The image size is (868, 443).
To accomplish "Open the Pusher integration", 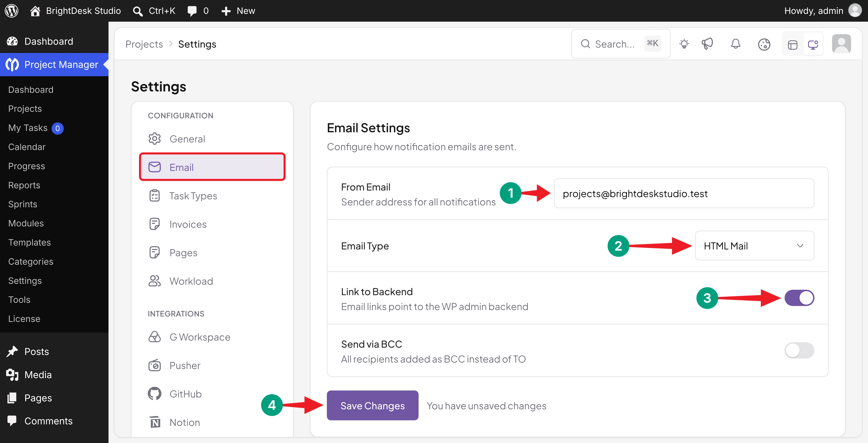I will 212,365.
